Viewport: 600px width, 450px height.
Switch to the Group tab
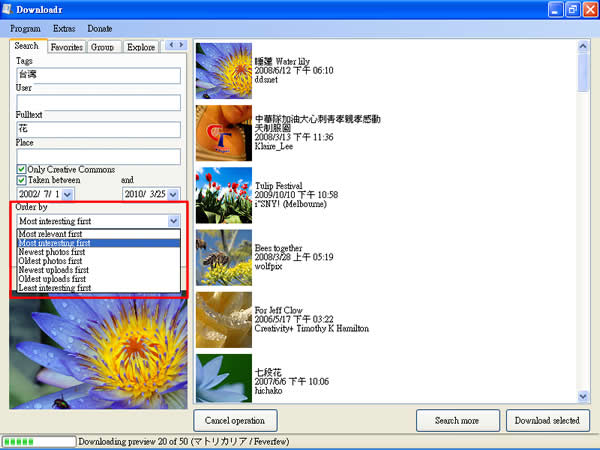(x=103, y=47)
